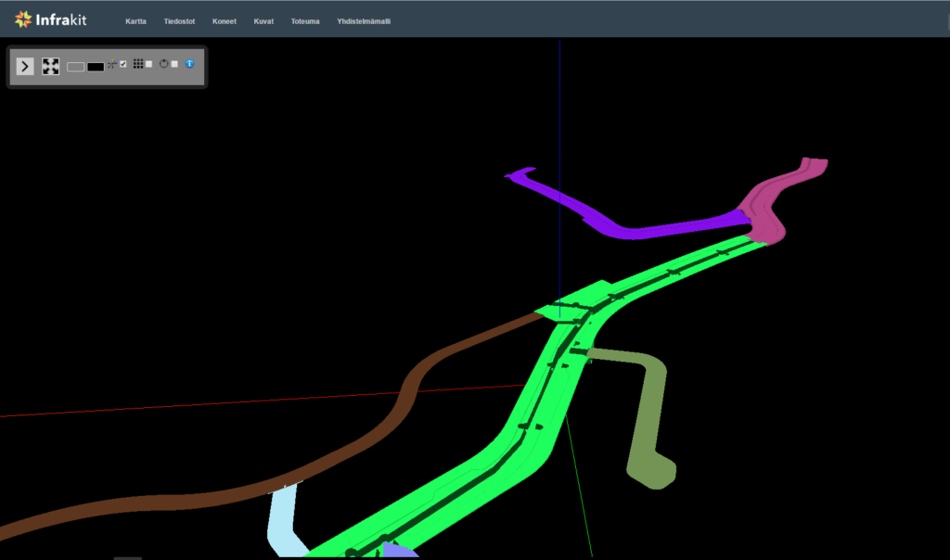
Task: Go to the Toteuma page
Action: point(305,20)
